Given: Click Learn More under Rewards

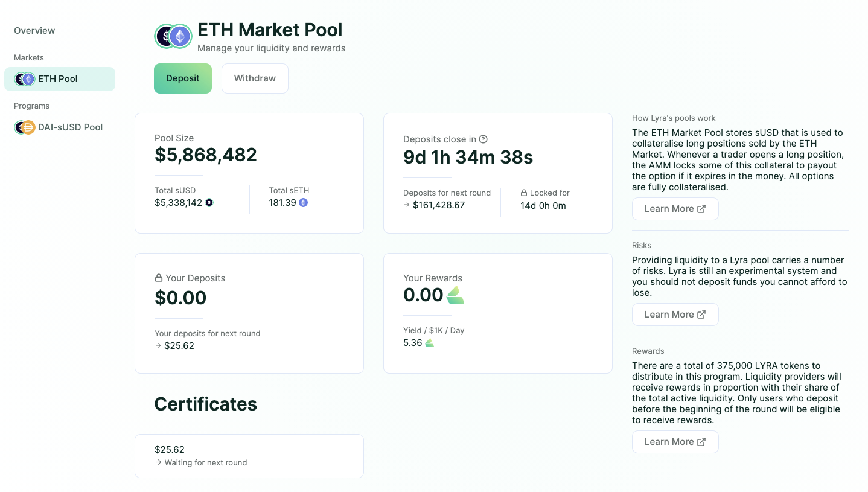Looking at the screenshot, I should point(675,442).
